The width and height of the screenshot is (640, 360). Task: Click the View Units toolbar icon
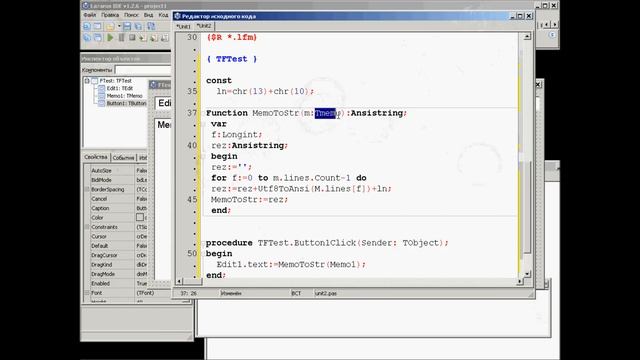coord(87,38)
